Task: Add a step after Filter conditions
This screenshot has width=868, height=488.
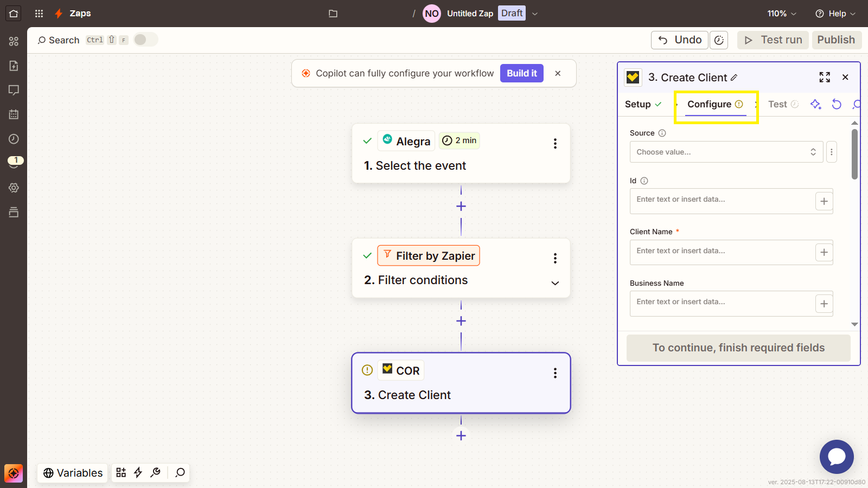Action: coord(461,321)
